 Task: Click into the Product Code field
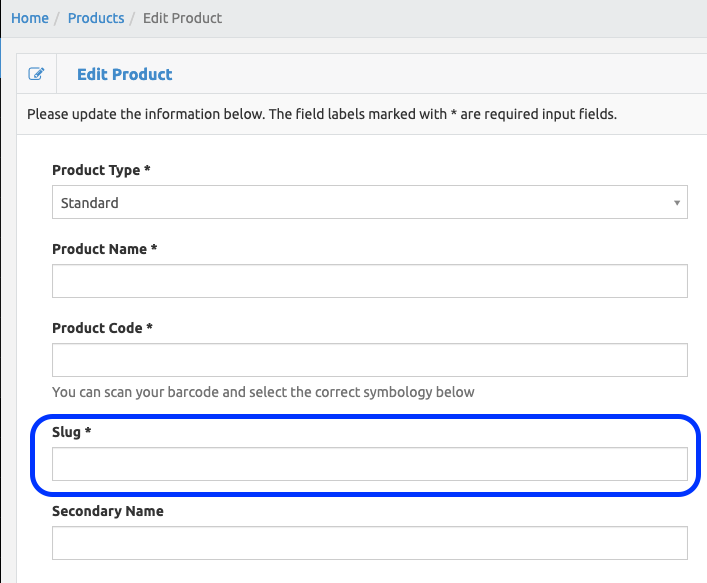coord(370,360)
